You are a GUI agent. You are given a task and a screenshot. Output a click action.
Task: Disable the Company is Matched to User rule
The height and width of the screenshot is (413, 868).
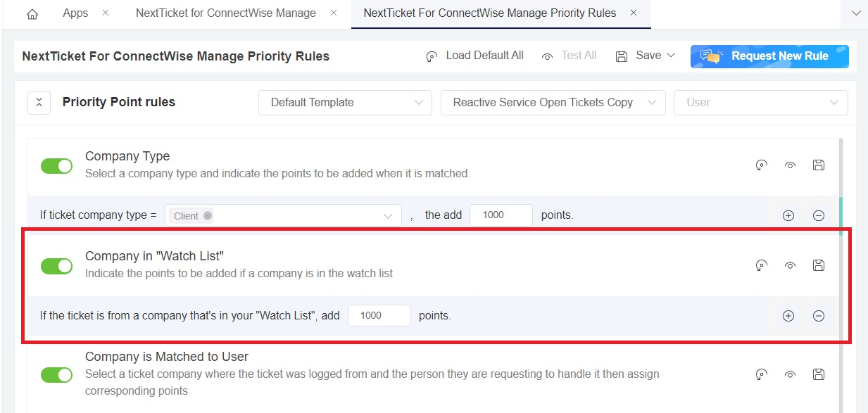tap(56, 374)
